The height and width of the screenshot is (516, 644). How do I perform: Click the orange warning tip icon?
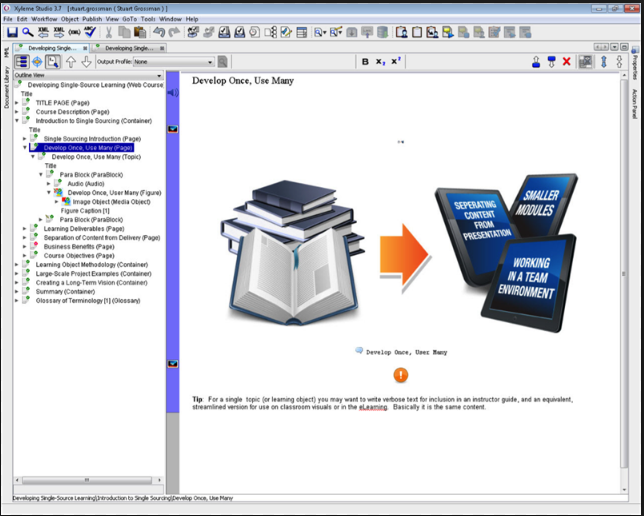click(401, 375)
